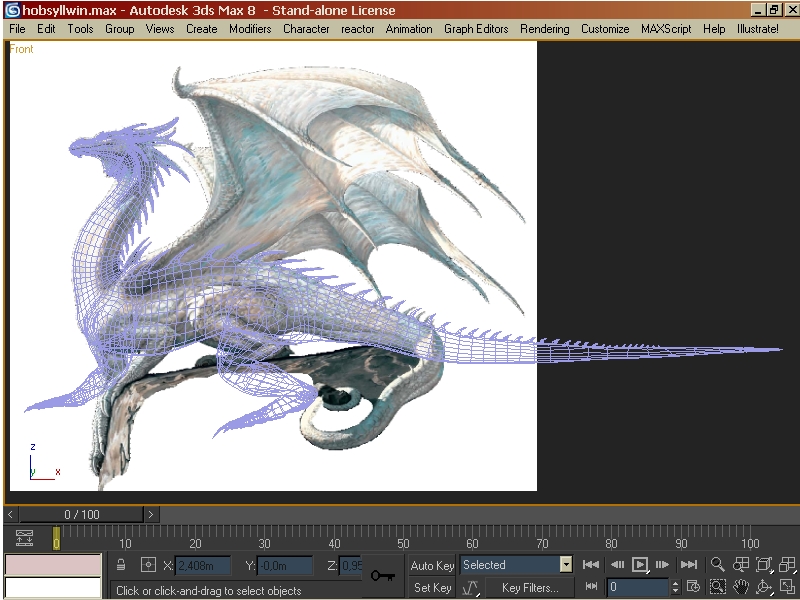Click Maximize Viewport Toggle icon
This screenshot has height=600, width=800.
(788, 587)
